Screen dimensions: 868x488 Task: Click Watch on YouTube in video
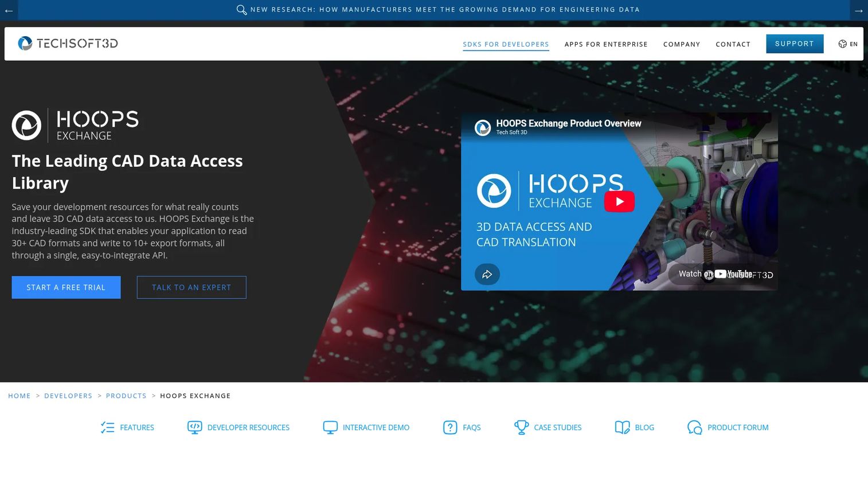click(x=722, y=274)
